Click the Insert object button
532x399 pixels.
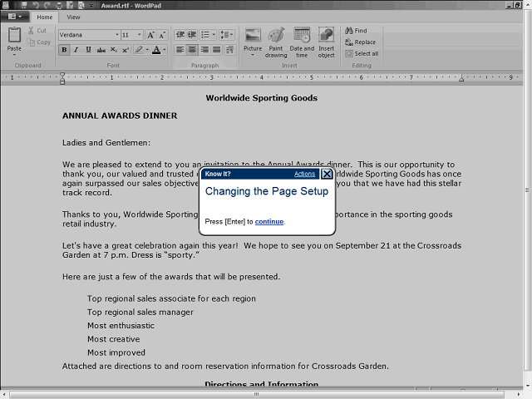tap(327, 42)
